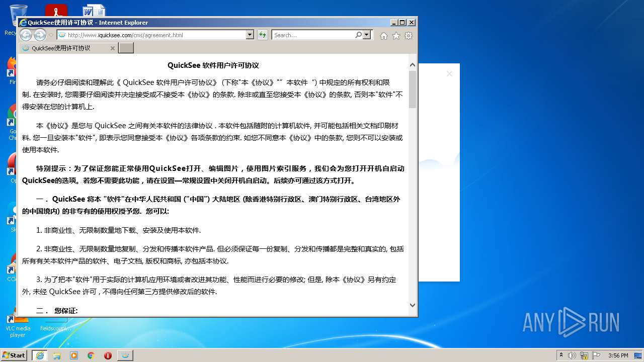Image resolution: width=644 pixels, height=362 pixels.
Task: Click the bold 特别提示 paragraph
Action: tap(213, 174)
